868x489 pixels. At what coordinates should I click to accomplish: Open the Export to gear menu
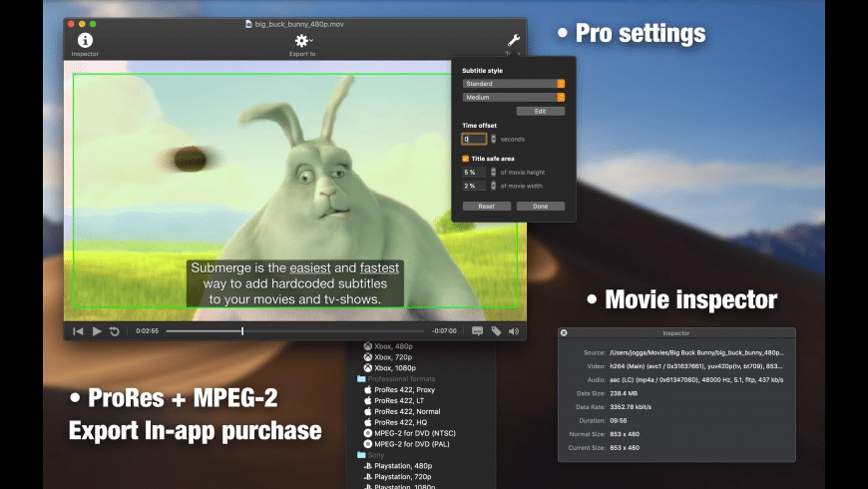302,44
